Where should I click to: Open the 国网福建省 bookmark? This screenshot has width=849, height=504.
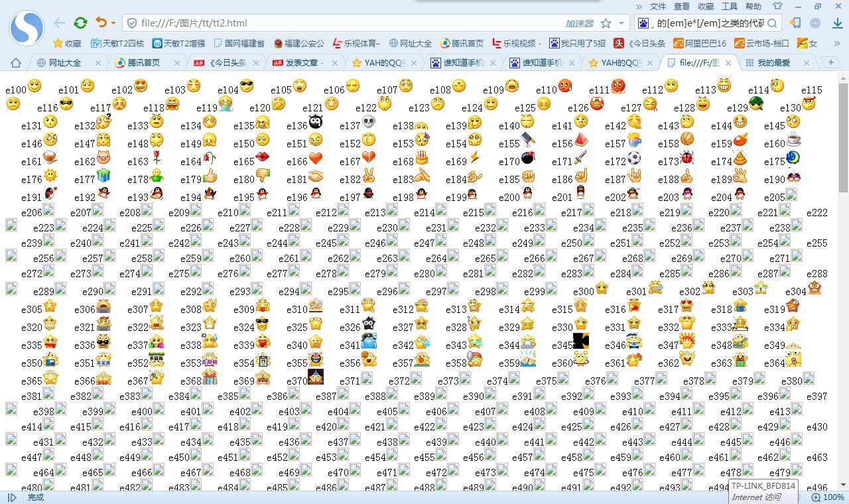click(x=239, y=43)
